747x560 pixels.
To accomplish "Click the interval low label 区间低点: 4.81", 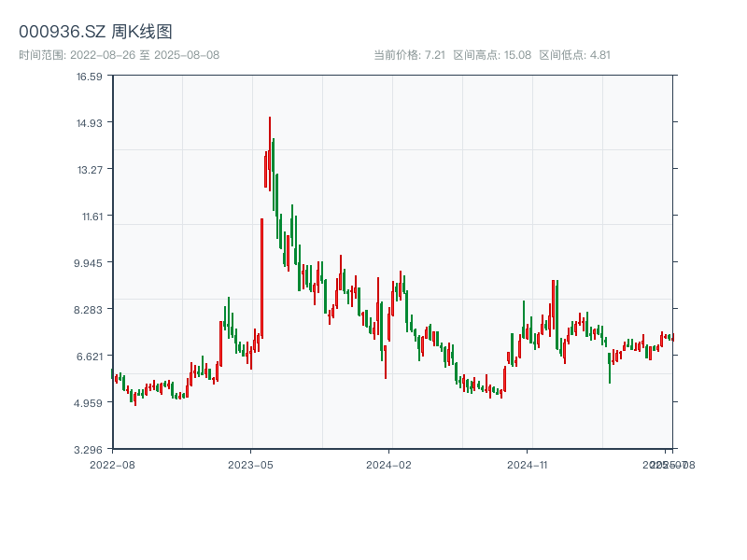I will [x=574, y=55].
